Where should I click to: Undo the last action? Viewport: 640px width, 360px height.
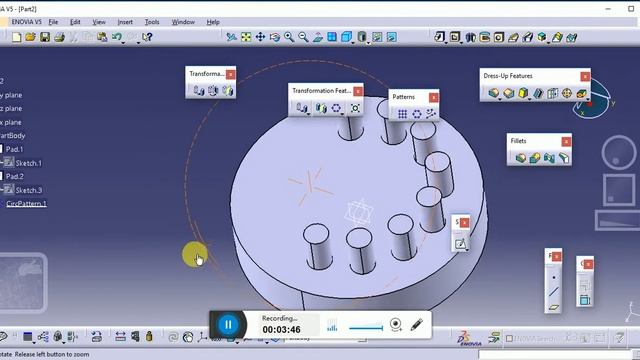point(117,37)
